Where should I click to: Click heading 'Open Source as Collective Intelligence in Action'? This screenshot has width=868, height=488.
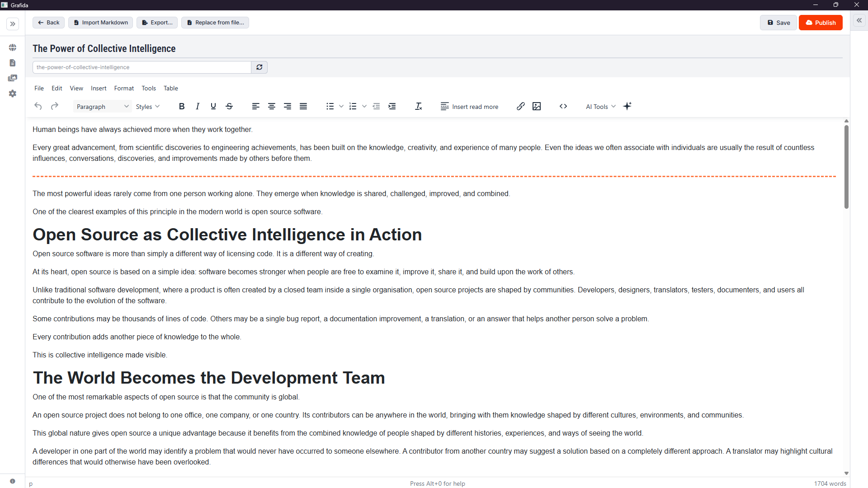click(x=227, y=235)
